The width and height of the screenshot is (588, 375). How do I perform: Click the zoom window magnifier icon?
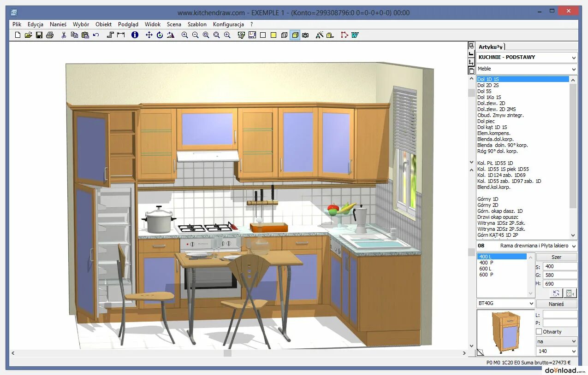[206, 35]
